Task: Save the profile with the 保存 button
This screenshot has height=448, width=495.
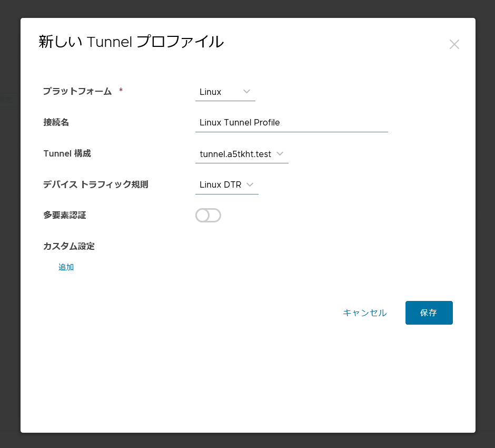Action: [x=429, y=313]
